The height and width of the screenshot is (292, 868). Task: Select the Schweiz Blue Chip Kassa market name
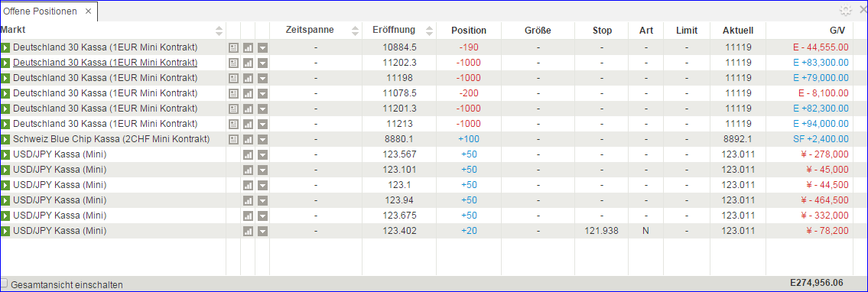click(111, 139)
